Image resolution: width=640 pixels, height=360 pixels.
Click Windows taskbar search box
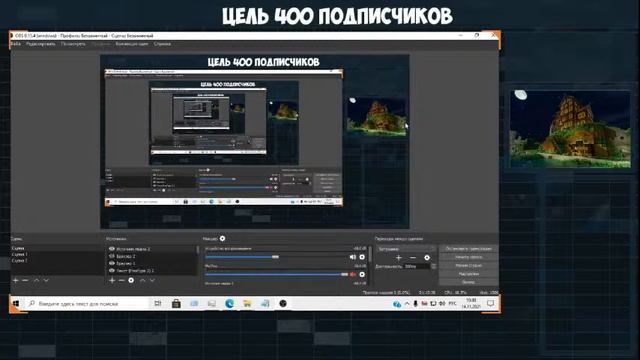pos(86,303)
